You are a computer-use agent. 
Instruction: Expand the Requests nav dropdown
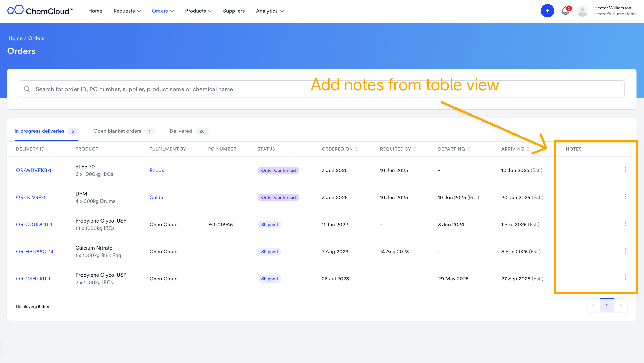click(127, 11)
